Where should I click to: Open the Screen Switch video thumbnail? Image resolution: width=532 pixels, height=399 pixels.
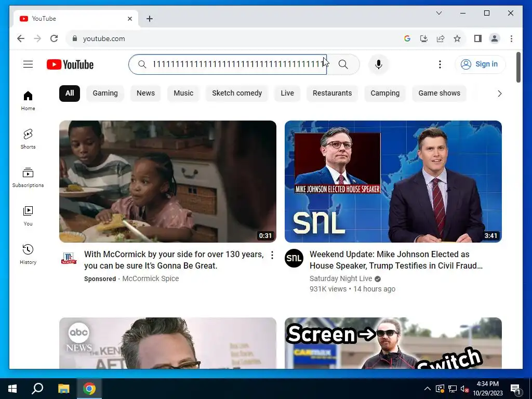tap(393, 343)
